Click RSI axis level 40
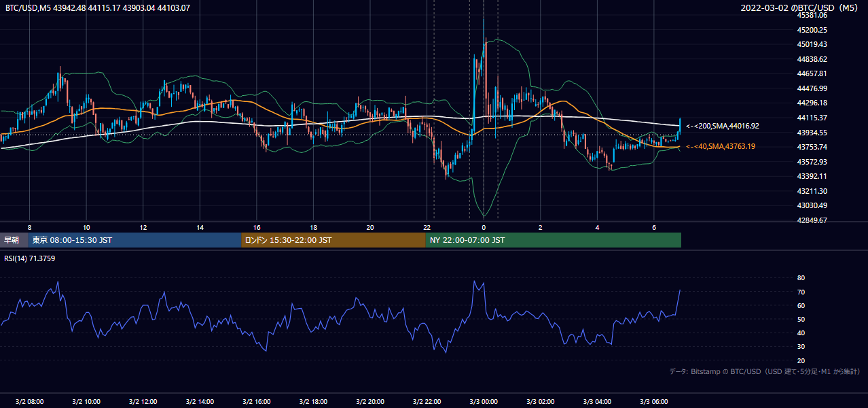The width and height of the screenshot is (868, 408). (x=801, y=333)
